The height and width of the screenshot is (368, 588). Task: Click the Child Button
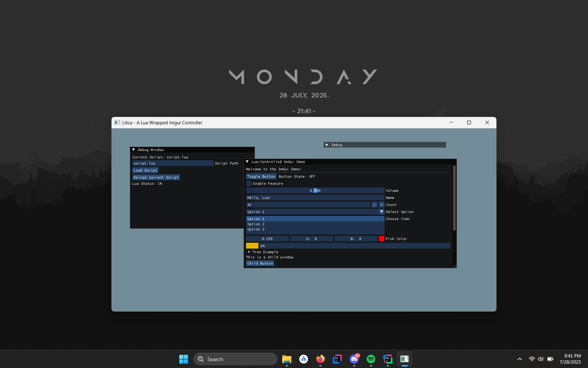260,264
